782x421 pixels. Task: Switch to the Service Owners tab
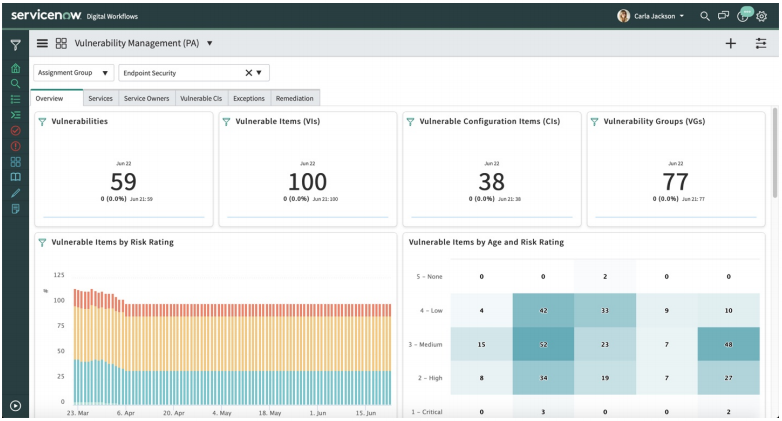click(146, 98)
